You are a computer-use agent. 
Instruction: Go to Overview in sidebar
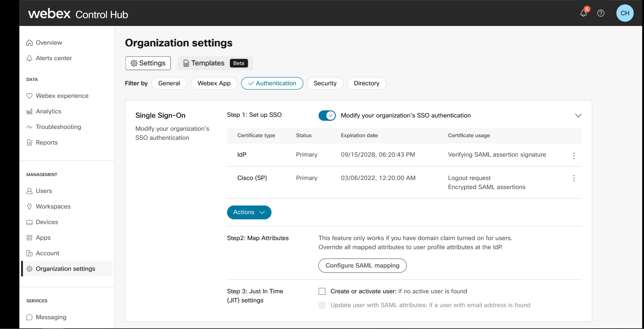click(x=49, y=43)
